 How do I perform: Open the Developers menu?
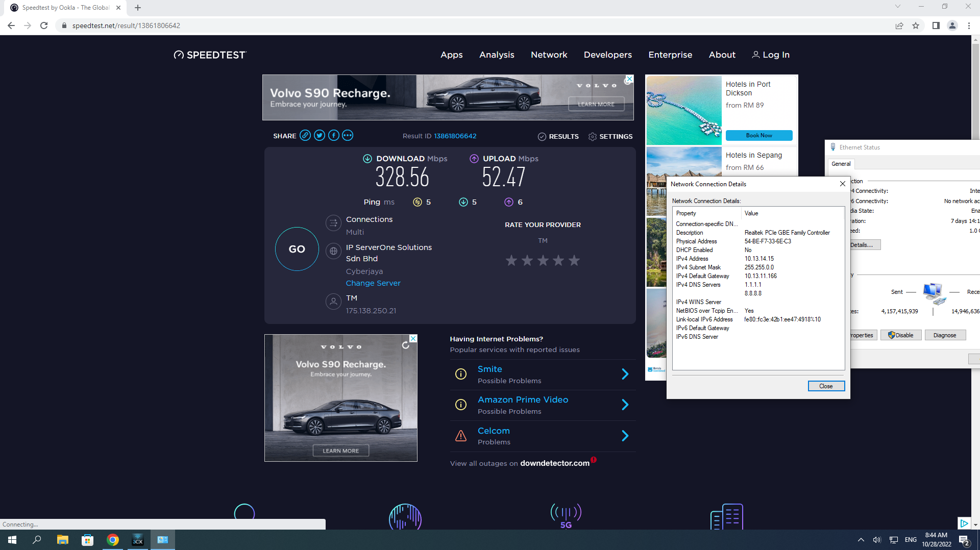point(608,55)
